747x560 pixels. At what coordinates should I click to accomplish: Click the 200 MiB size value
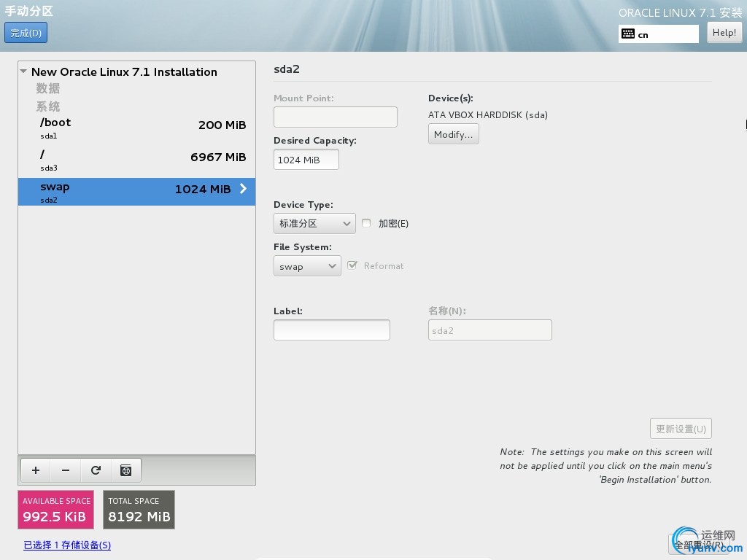click(222, 125)
